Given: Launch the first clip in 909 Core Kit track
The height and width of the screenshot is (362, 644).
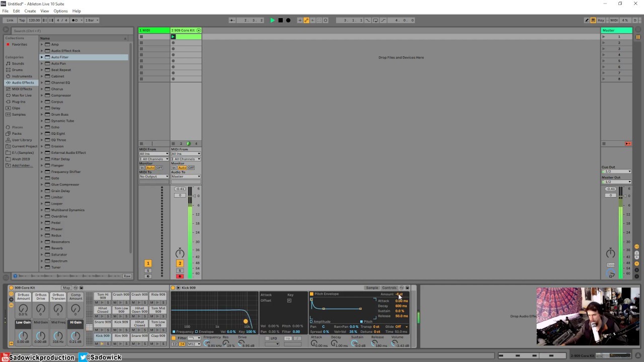Looking at the screenshot, I should (173, 37).
